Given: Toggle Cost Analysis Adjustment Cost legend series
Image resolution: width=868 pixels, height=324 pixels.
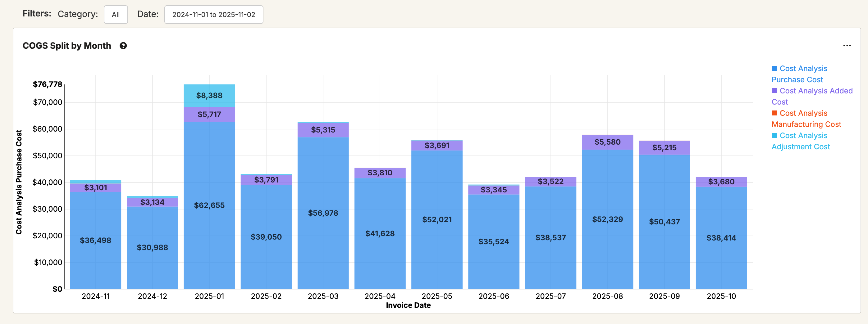Looking at the screenshot, I should coord(803,136).
